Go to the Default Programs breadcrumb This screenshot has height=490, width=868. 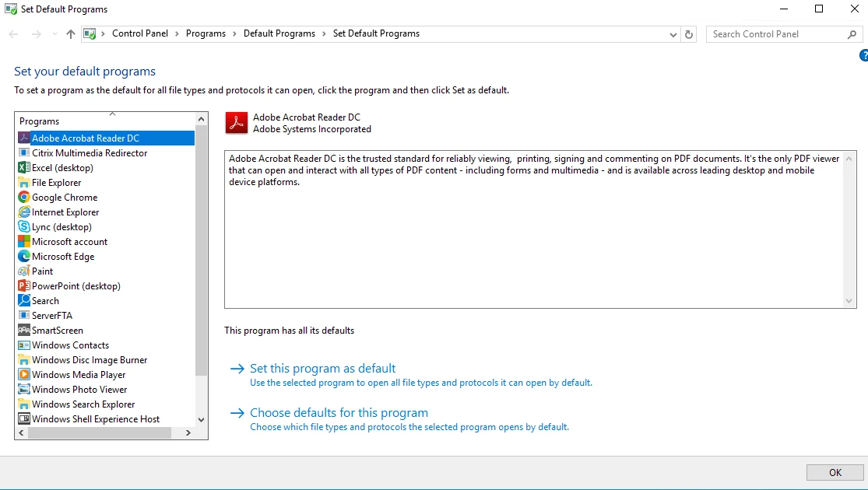[x=279, y=33]
